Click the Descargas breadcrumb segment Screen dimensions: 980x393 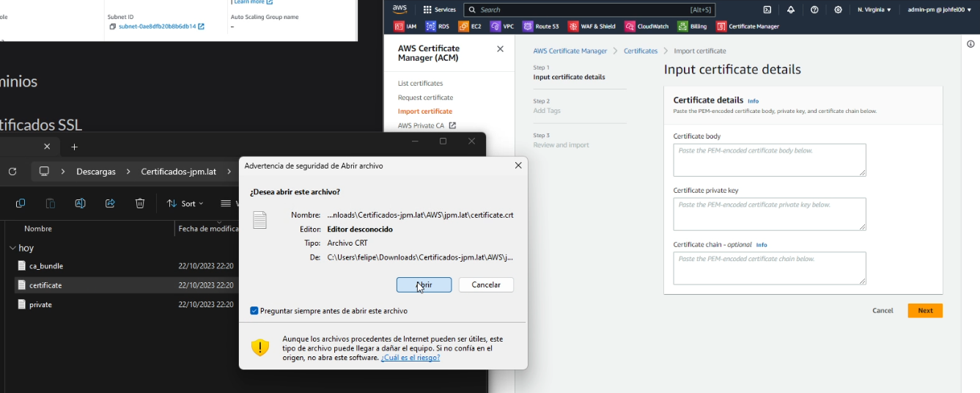pyautogui.click(x=96, y=172)
